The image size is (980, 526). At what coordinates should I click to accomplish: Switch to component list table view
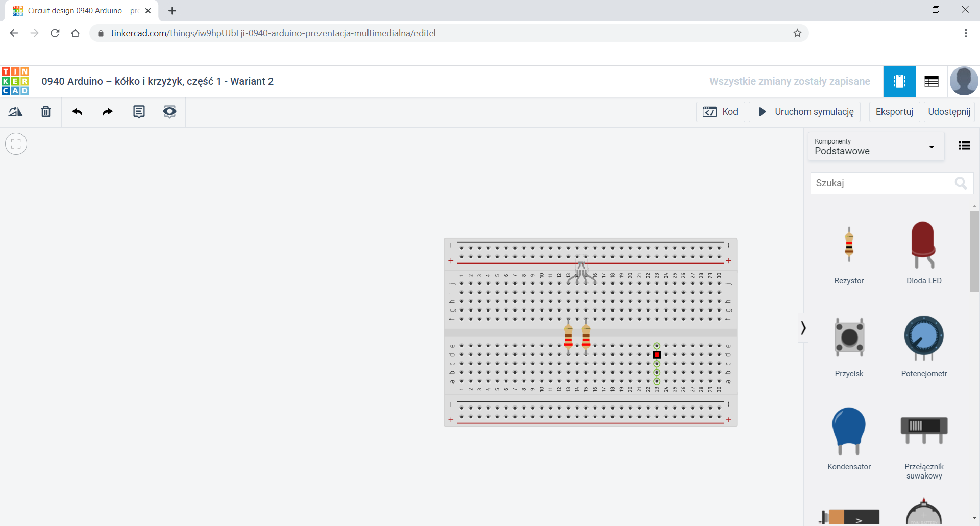point(932,81)
